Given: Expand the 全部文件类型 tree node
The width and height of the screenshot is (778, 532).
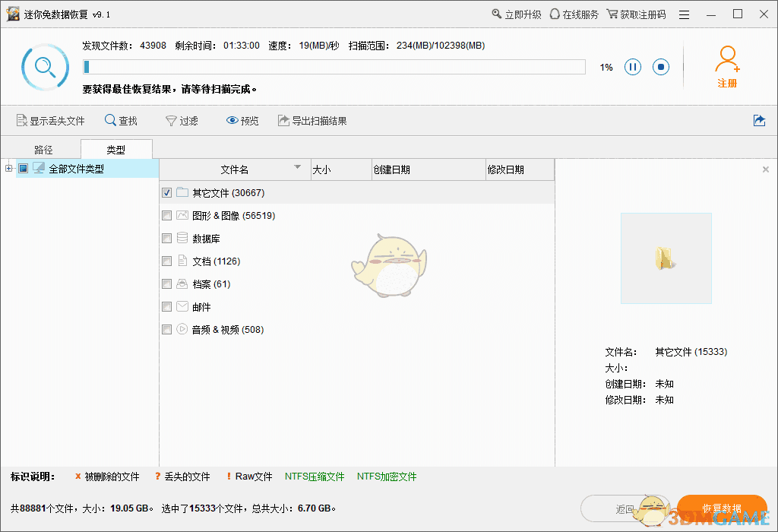Looking at the screenshot, I should click(8, 168).
